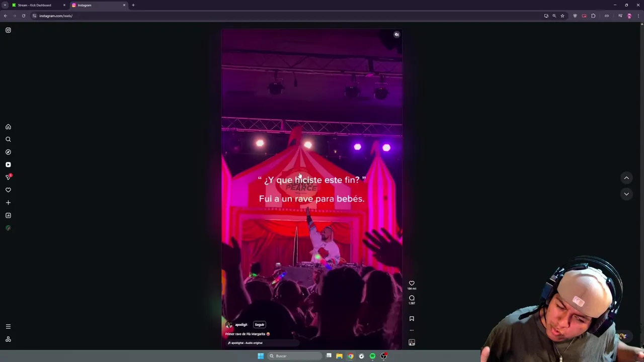Open Instagram logo link in sidebar
The width and height of the screenshot is (644, 362).
point(8,30)
